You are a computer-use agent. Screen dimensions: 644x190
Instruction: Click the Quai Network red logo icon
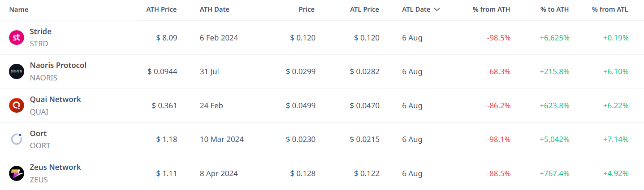[17, 106]
